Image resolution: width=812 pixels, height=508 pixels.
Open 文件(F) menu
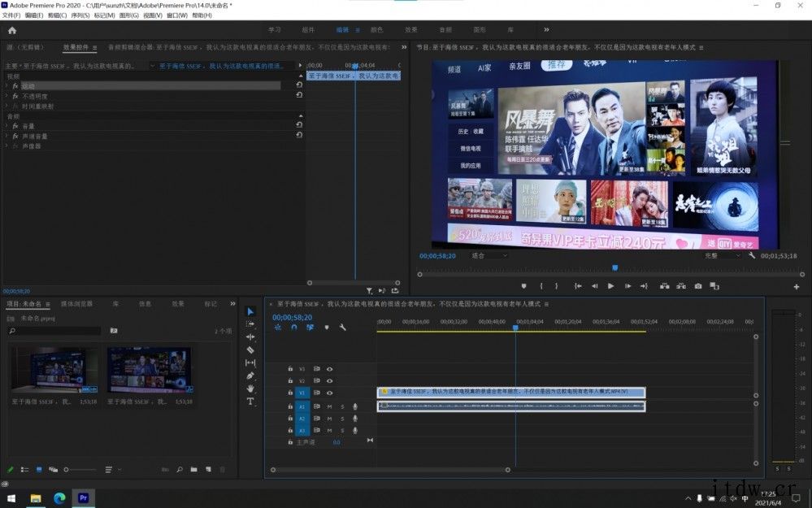pos(11,15)
